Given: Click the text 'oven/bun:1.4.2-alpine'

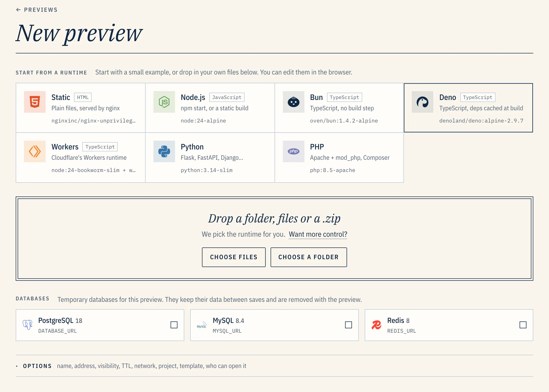Looking at the screenshot, I should [344, 121].
